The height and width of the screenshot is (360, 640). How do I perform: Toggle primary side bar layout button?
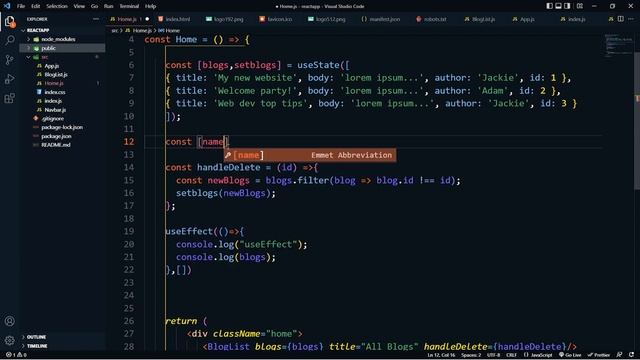[550, 6]
